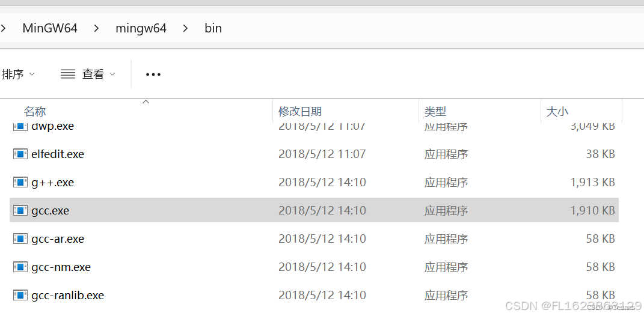The width and height of the screenshot is (644, 316).
Task: Click the gcc-nm.exe file icon
Action: (x=20, y=267)
